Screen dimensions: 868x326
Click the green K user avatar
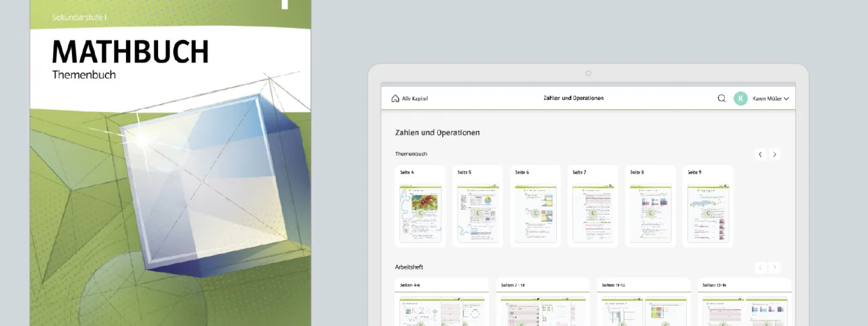pos(741,98)
